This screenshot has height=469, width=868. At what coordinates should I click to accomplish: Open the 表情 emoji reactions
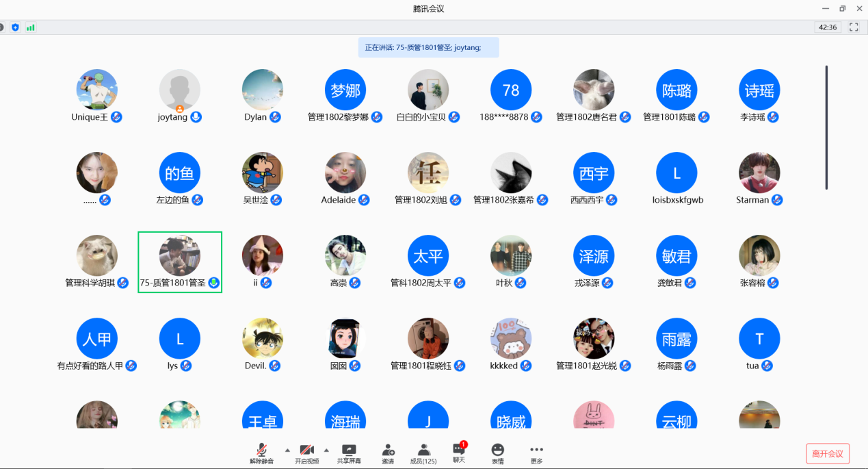497,453
